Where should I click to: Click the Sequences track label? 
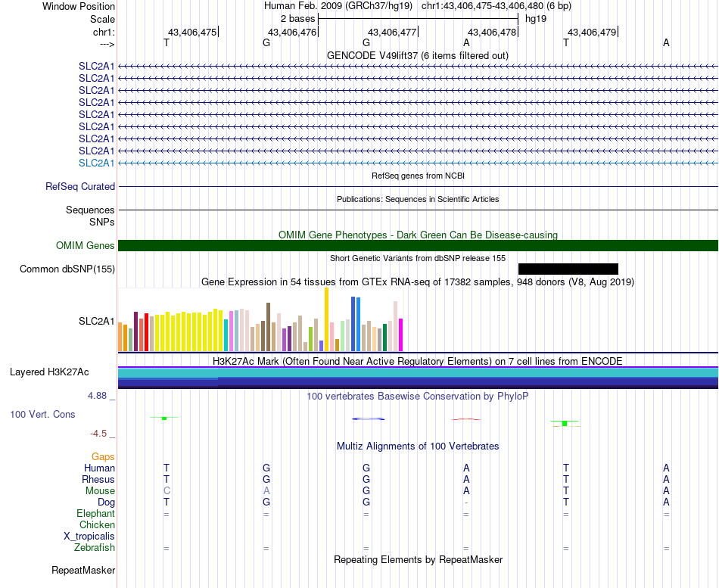click(90, 210)
